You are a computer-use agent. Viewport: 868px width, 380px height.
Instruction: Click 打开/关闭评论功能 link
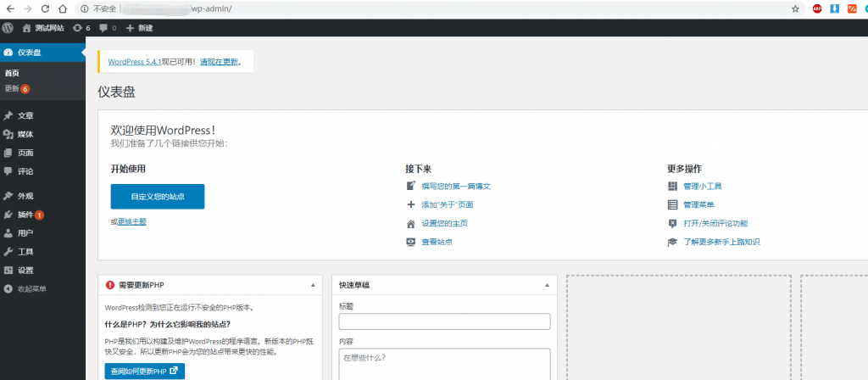point(715,223)
